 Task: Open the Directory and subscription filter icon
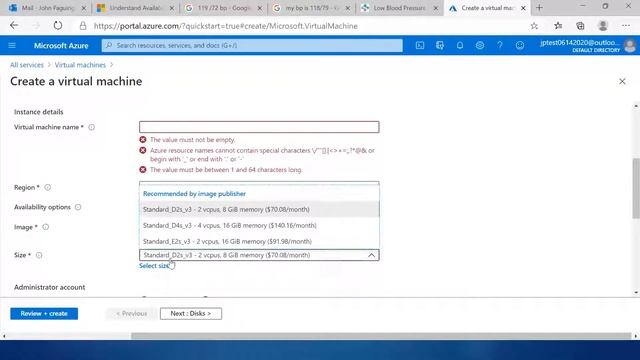point(440,45)
